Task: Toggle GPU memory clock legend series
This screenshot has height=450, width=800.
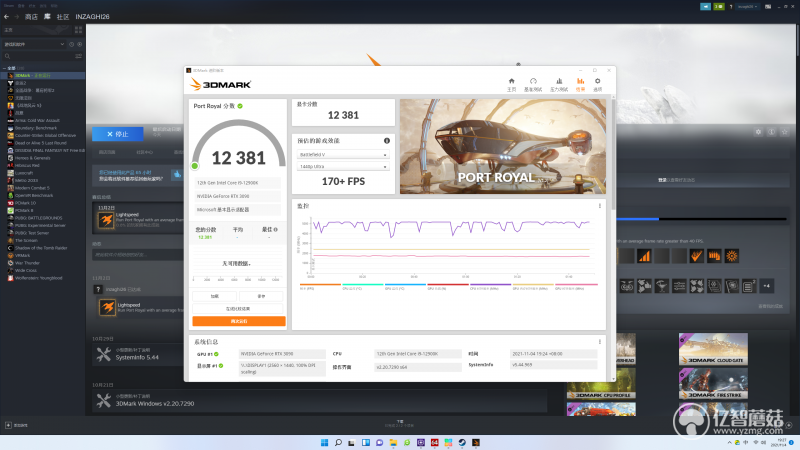Action: point(533,286)
